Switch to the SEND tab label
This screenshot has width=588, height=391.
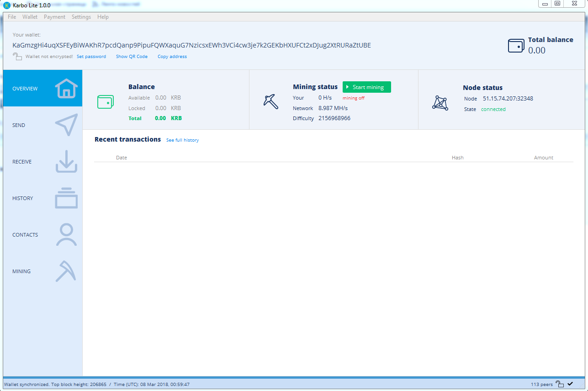click(x=19, y=125)
